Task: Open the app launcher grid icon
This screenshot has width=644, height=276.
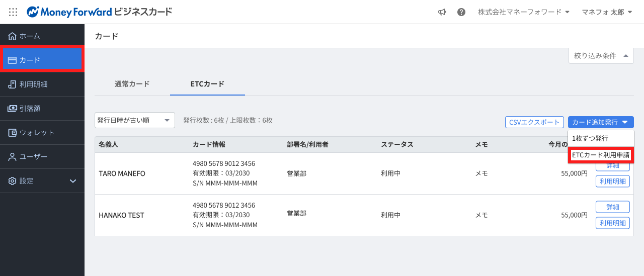Action: pos(13,12)
